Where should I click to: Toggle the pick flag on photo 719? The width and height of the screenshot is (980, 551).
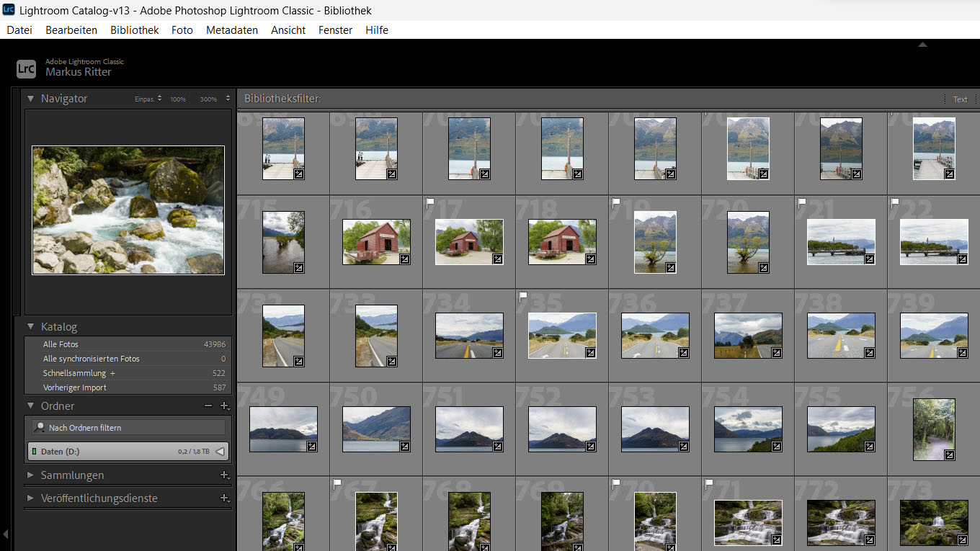[616, 204]
